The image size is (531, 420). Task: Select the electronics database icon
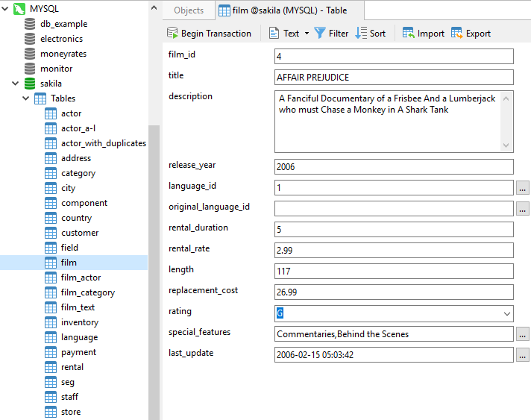point(30,39)
